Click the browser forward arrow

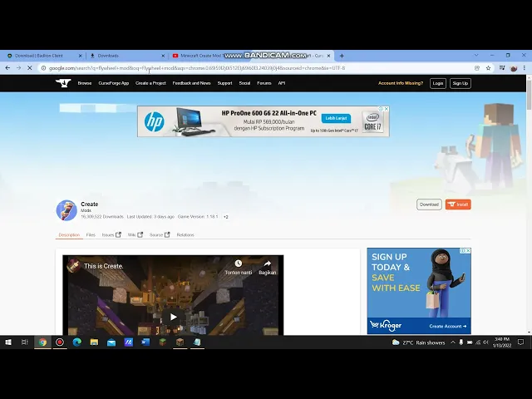(x=18, y=68)
